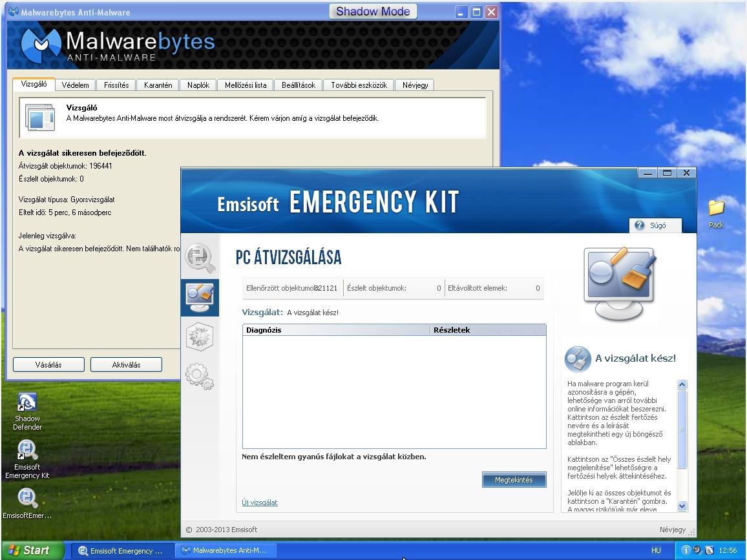Click the Aktiválás button
This screenshot has width=747, height=560.
pyautogui.click(x=126, y=365)
